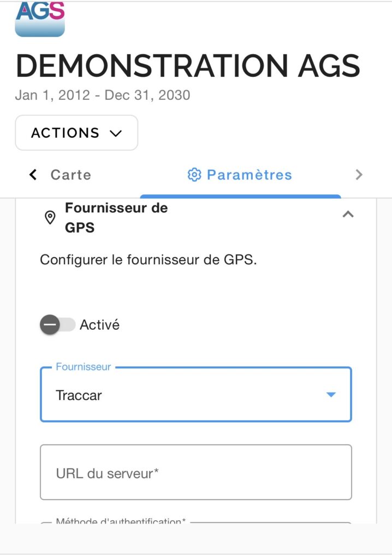Click the Activé switch label

click(99, 325)
